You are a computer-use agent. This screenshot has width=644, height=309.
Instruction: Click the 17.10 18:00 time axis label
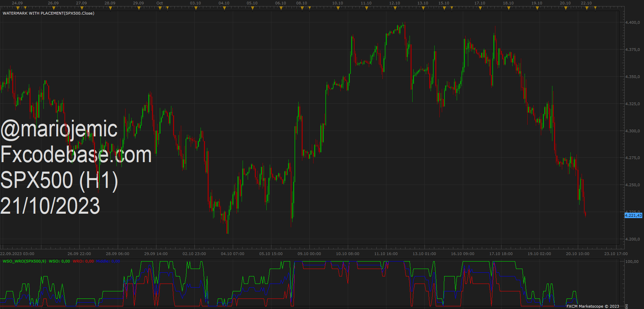pos(501,254)
